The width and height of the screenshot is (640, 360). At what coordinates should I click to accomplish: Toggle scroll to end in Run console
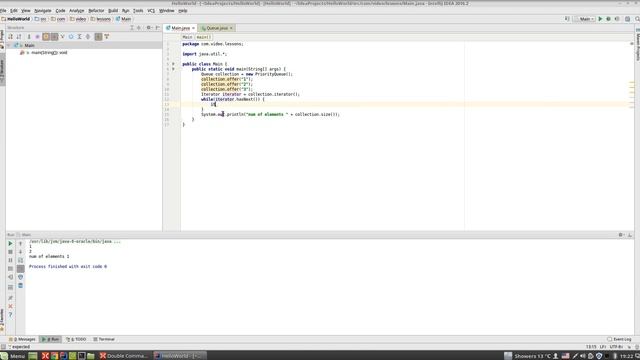coord(20,269)
